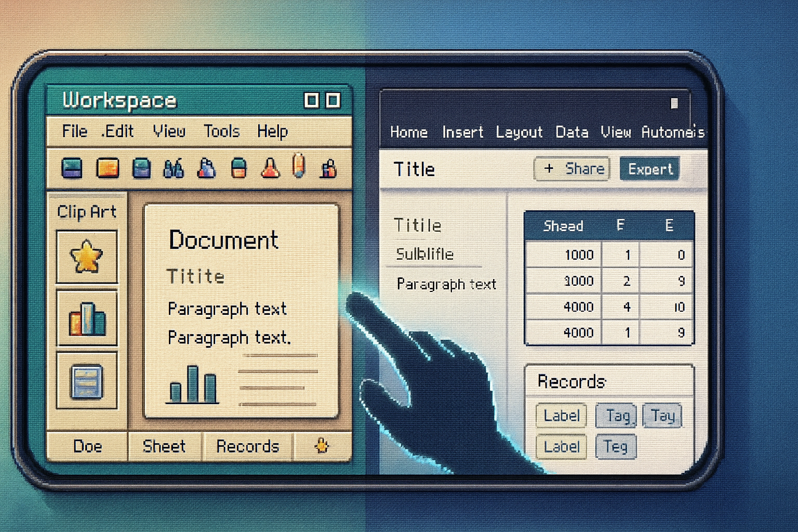Select the star clip art icon
Screen dimensions: 798x532
(x=86, y=257)
